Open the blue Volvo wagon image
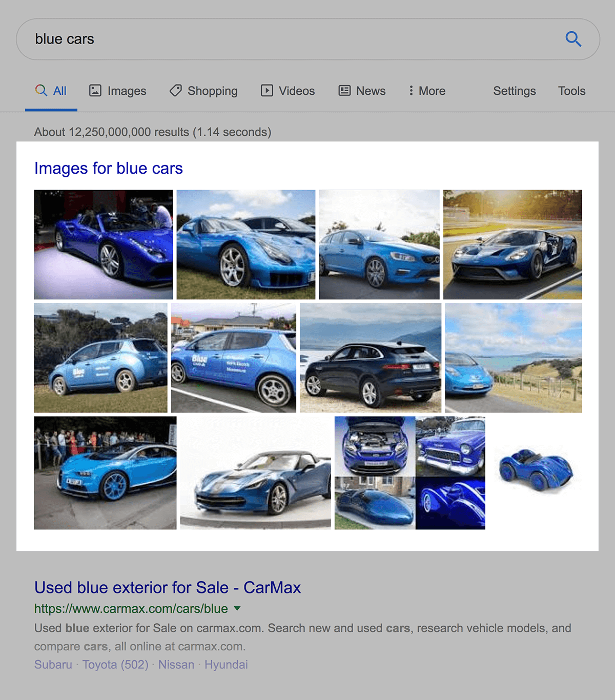Image resolution: width=615 pixels, height=700 pixels. click(x=379, y=244)
